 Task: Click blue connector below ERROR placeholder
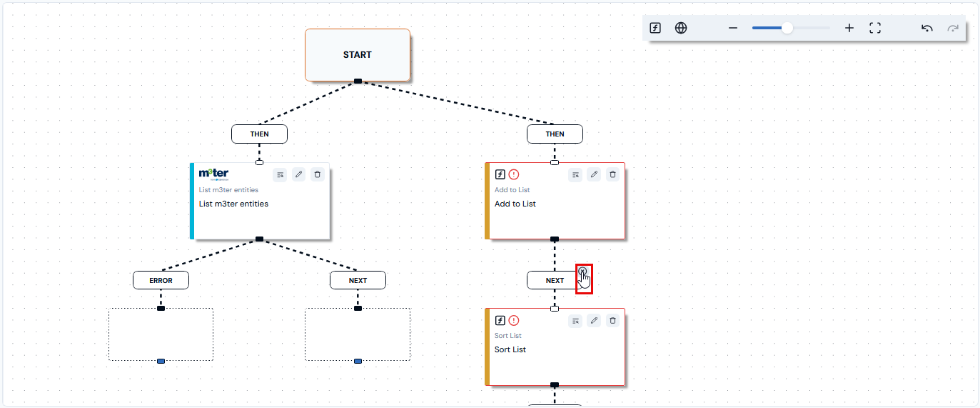[161, 362]
